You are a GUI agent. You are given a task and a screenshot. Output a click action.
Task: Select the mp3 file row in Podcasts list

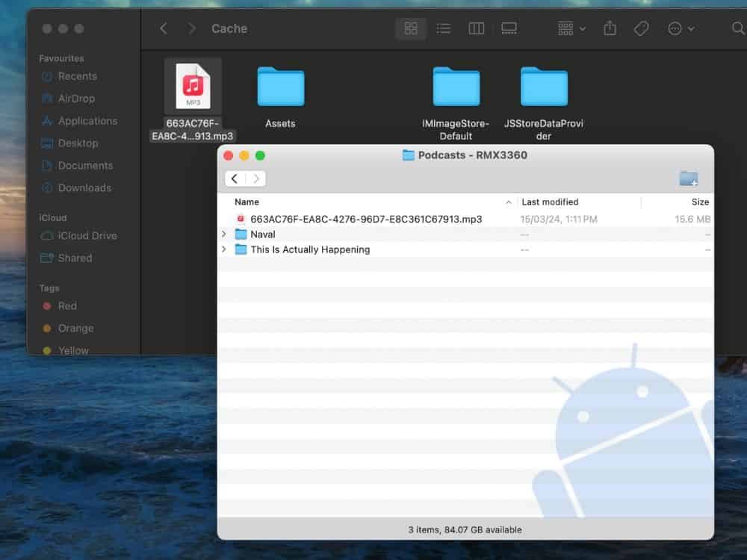pos(366,220)
